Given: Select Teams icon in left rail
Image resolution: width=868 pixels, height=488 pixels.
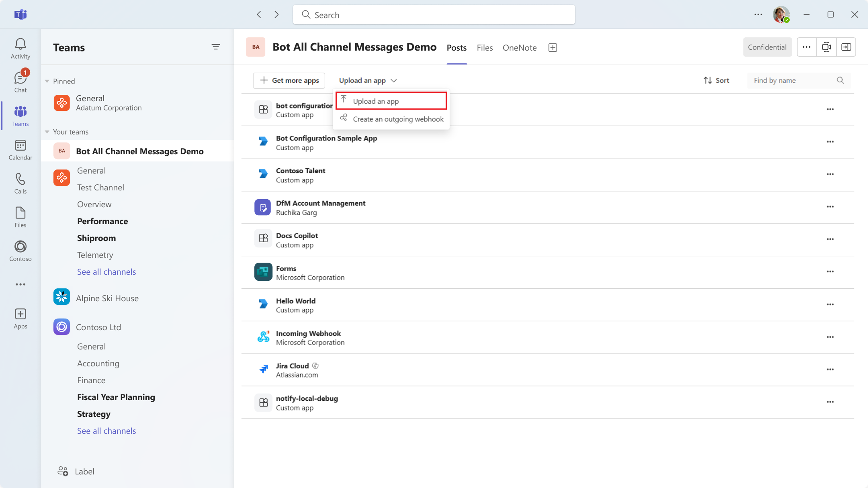Looking at the screenshot, I should [x=20, y=116].
